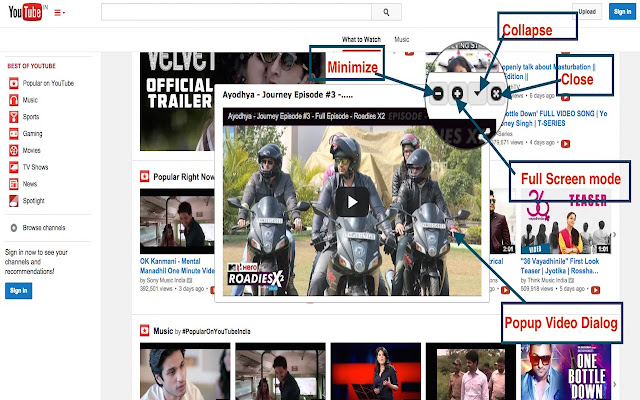
Task: Open Think Music India channel link
Action: (x=548, y=280)
